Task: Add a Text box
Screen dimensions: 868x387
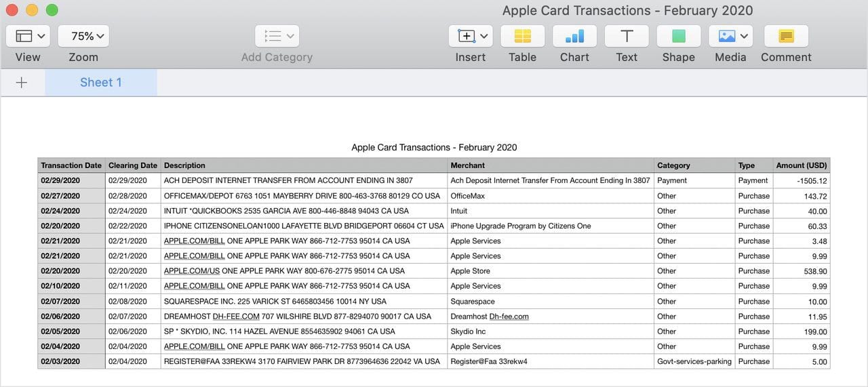Action: (627, 36)
